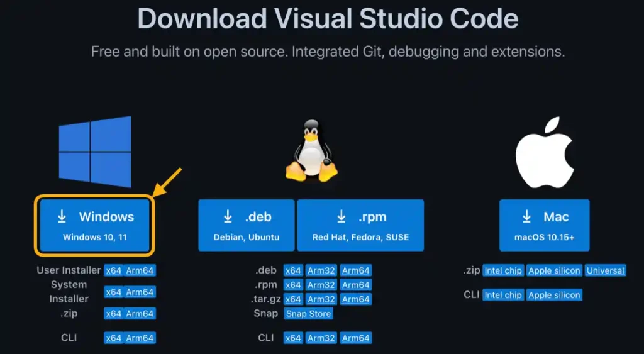Click the download arrow icon on Windows button
Image resolution: width=644 pixels, height=354 pixels.
click(62, 216)
